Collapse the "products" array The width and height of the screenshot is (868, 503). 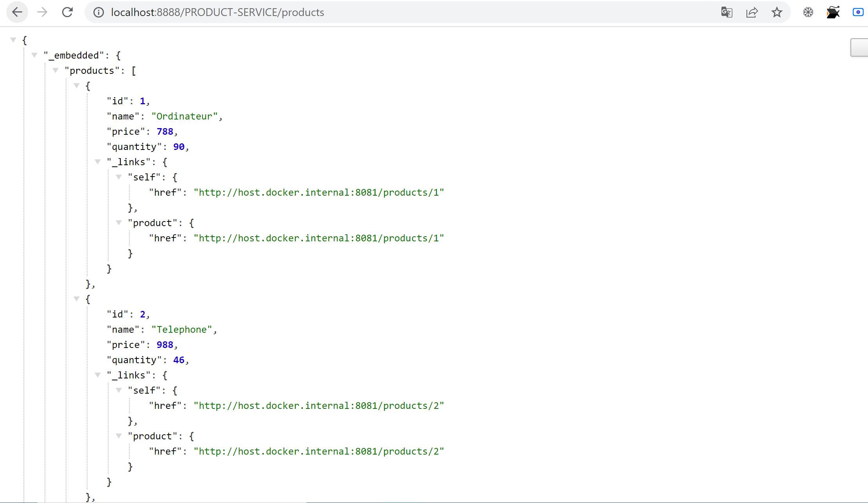(x=55, y=70)
